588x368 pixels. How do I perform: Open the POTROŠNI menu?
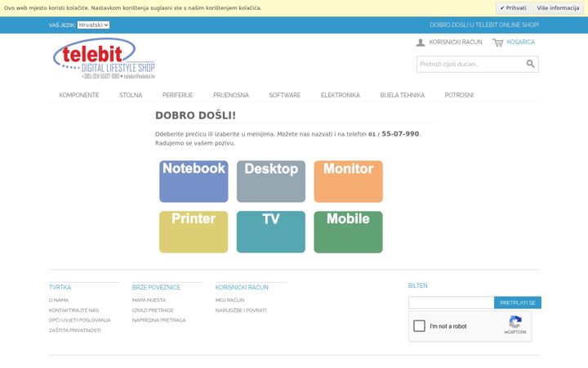(459, 95)
